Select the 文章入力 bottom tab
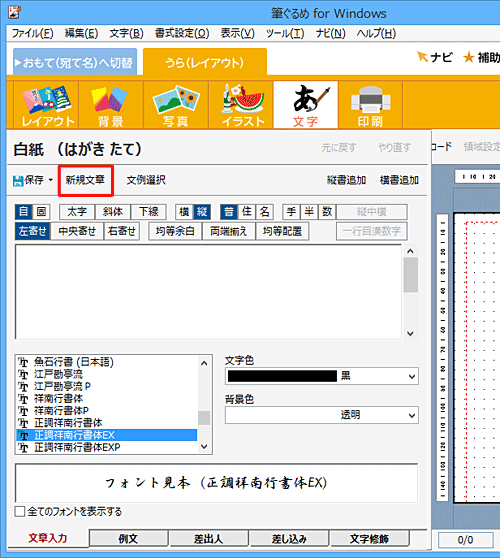 point(48,538)
